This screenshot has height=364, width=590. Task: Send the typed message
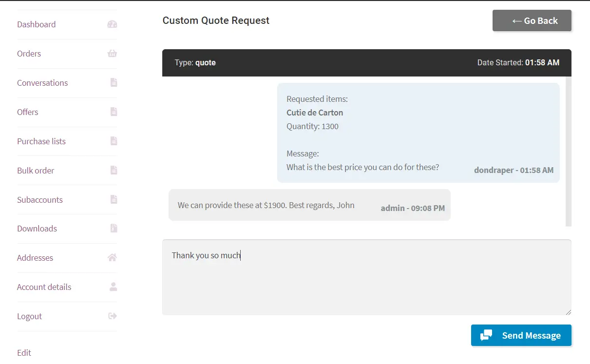pos(521,335)
